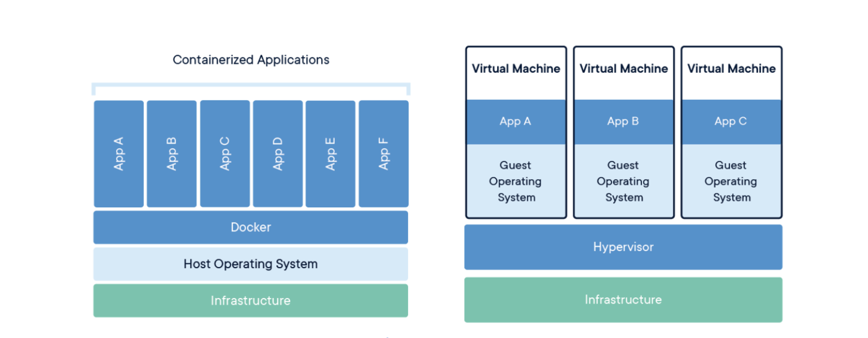868x338 pixels.
Task: Select the Hypervisor layer bar
Action: click(623, 247)
